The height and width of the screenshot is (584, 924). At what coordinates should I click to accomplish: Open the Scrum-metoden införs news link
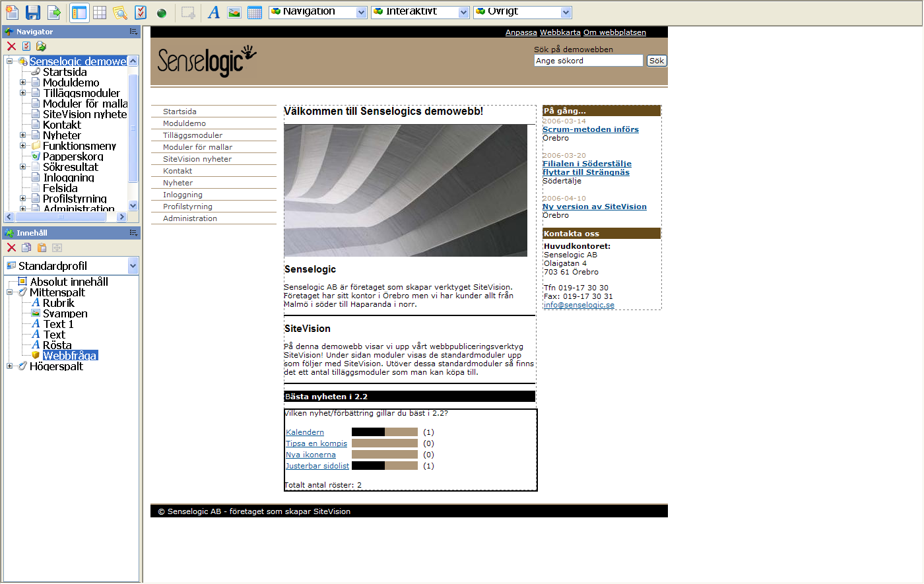(x=591, y=129)
